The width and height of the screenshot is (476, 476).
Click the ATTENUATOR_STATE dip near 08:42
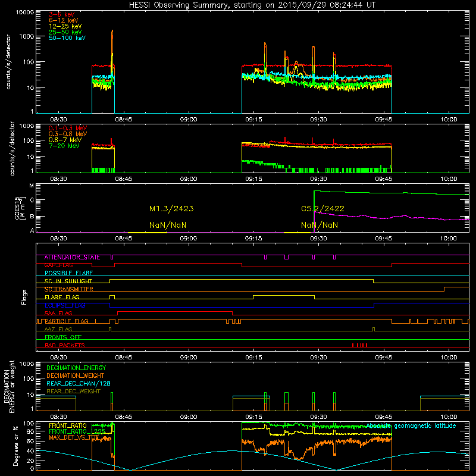pyautogui.click(x=112, y=258)
